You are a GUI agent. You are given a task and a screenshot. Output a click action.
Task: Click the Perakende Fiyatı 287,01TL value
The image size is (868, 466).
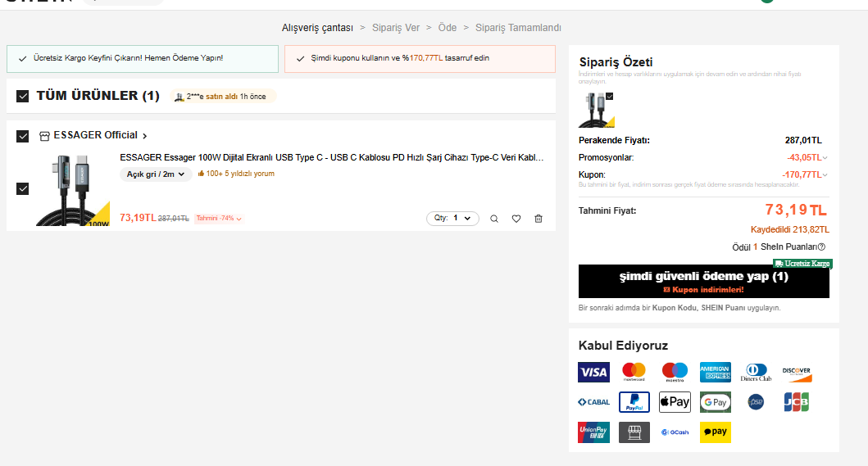click(803, 141)
